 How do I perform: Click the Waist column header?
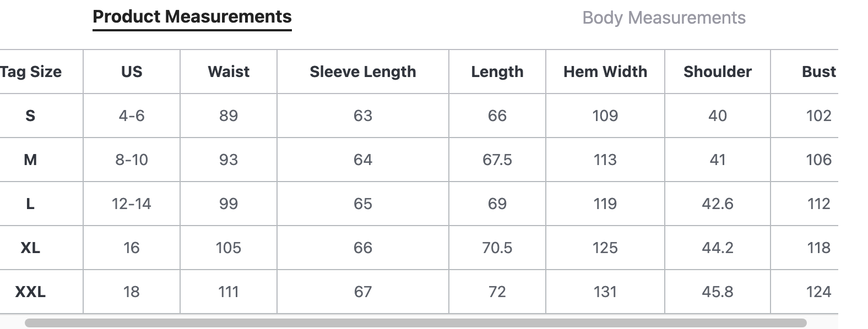pyautogui.click(x=229, y=72)
